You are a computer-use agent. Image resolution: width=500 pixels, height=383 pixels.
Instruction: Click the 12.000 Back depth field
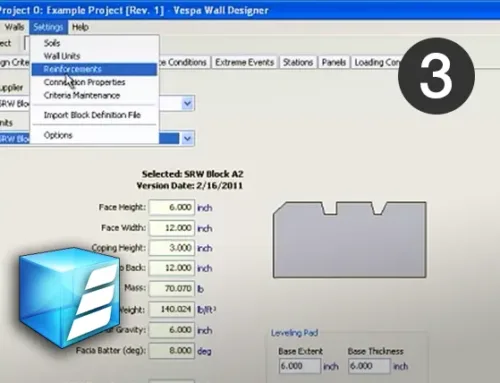tap(171, 268)
